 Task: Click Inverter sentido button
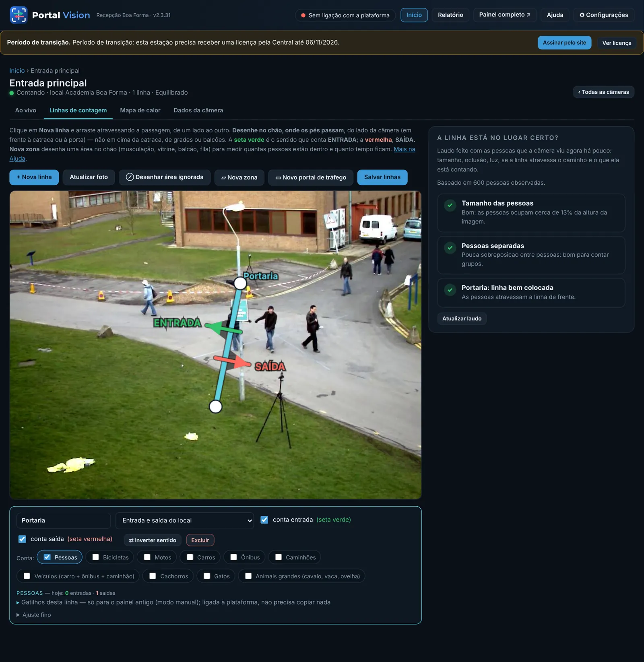(153, 540)
